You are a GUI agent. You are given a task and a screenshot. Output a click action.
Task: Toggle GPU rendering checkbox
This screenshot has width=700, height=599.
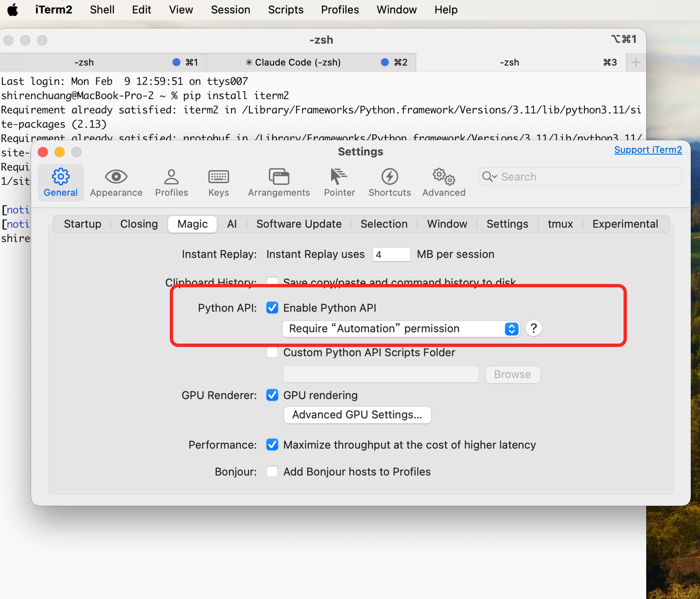272,395
